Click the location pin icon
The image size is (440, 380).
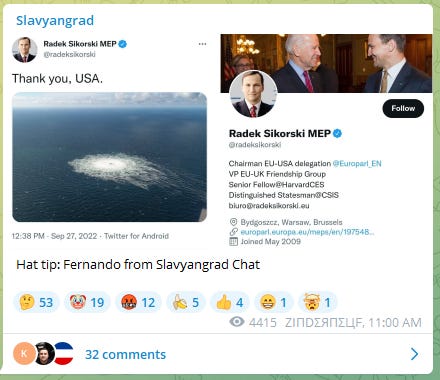233,222
